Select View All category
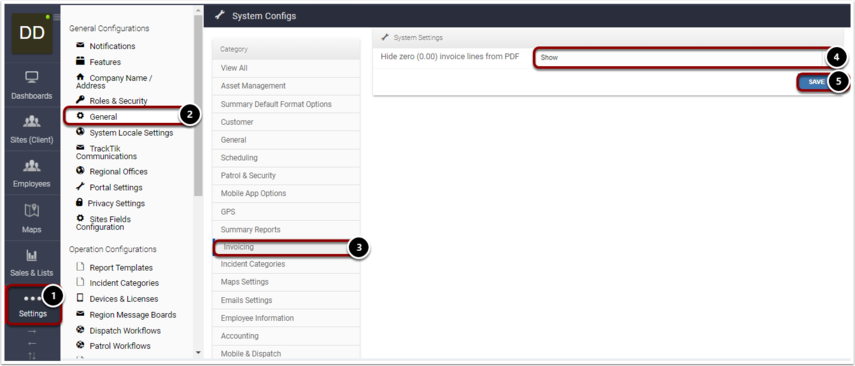Viewport: 855px width, 366px height. coord(286,68)
